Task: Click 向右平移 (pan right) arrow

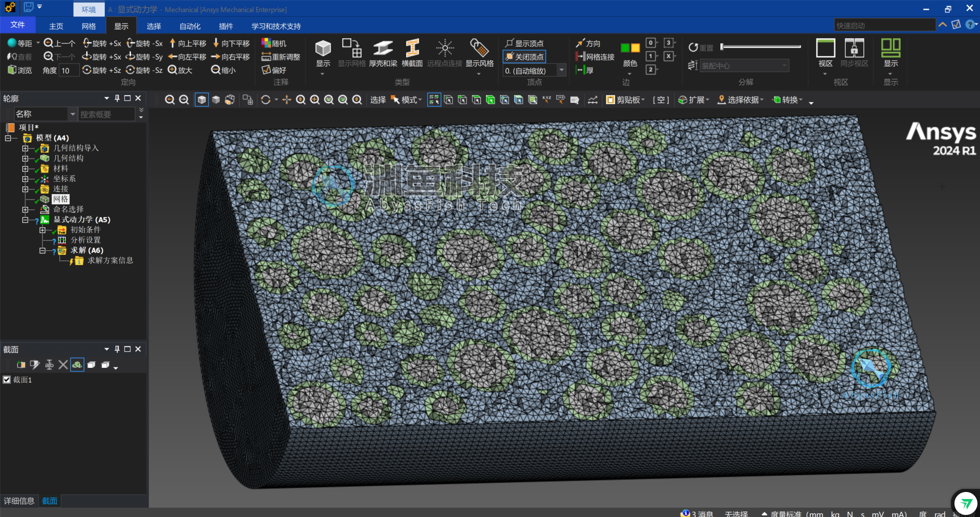Action: [x=216, y=57]
